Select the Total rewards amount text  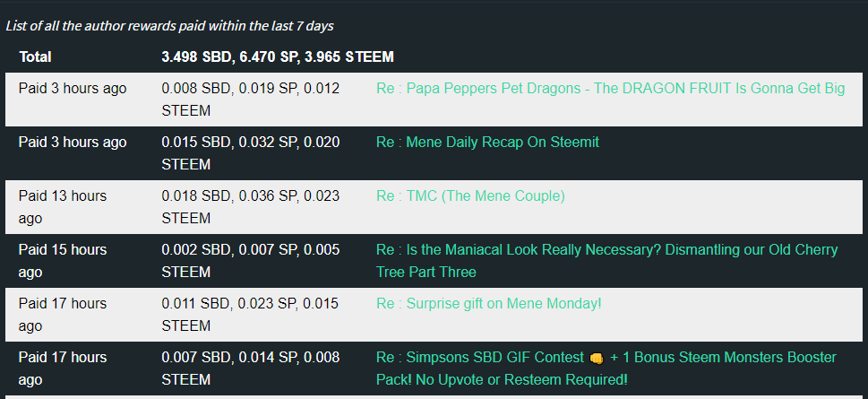pyautogui.click(x=278, y=57)
